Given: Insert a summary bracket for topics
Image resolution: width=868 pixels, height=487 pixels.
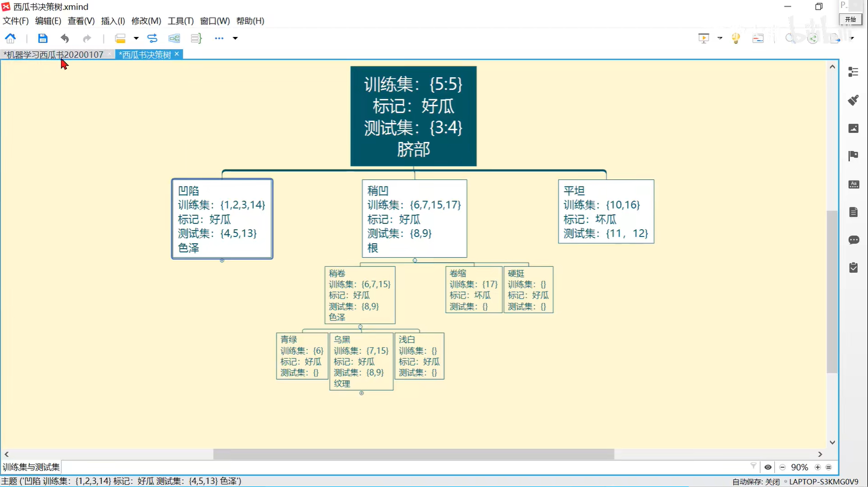Looking at the screenshot, I should [x=196, y=38].
